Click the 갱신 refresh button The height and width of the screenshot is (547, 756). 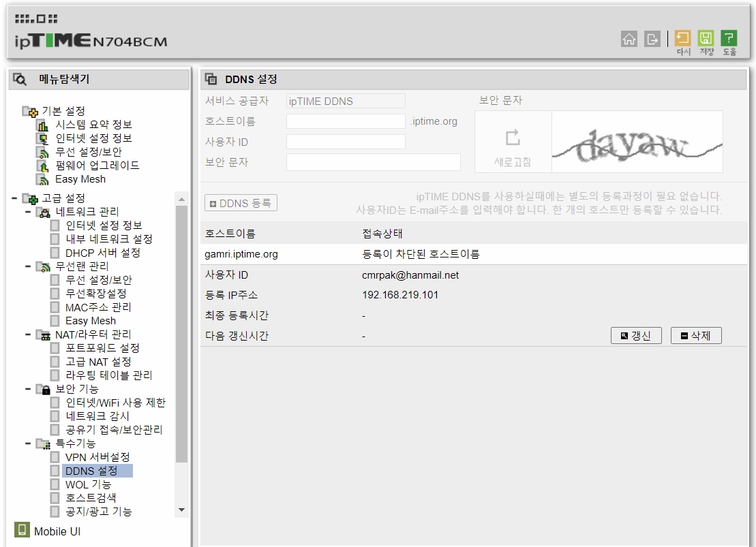(636, 336)
